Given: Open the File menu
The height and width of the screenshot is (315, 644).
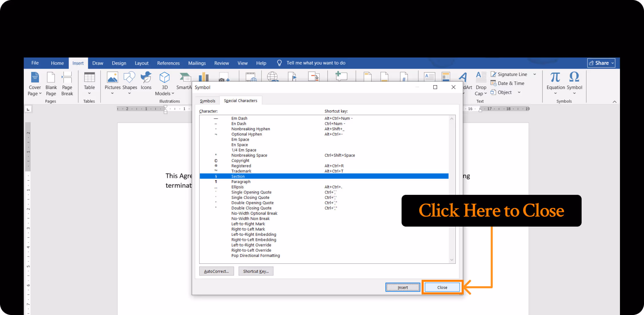Looking at the screenshot, I should pyautogui.click(x=35, y=63).
